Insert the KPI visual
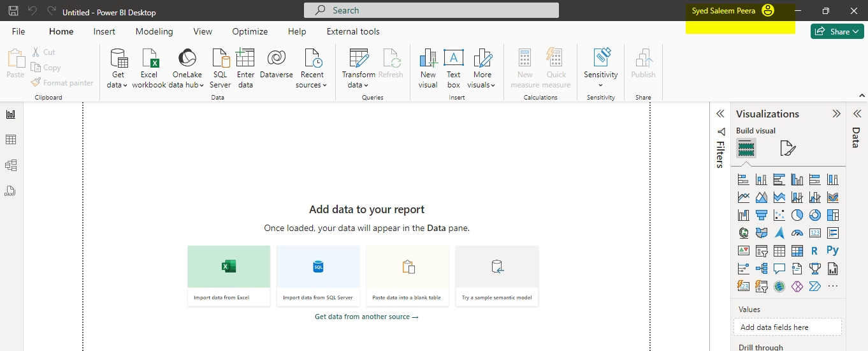Image resolution: width=868 pixels, height=351 pixels. [x=743, y=251]
